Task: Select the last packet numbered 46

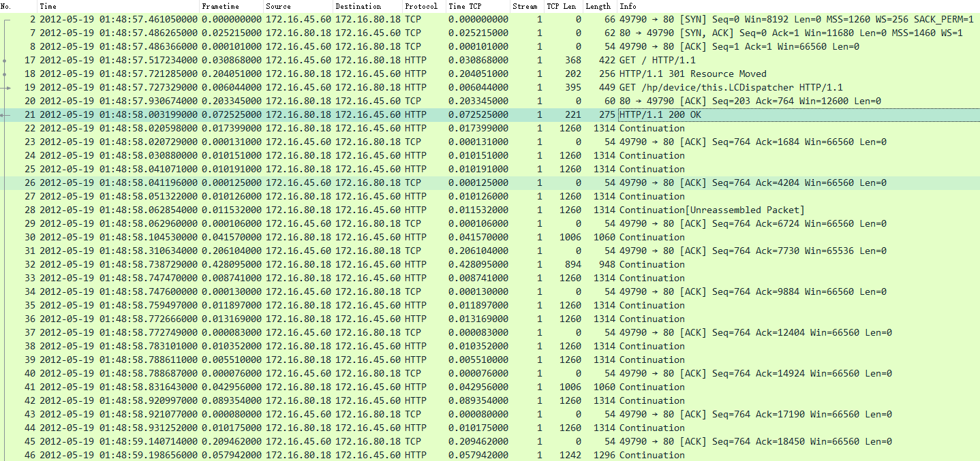Action: (341, 455)
